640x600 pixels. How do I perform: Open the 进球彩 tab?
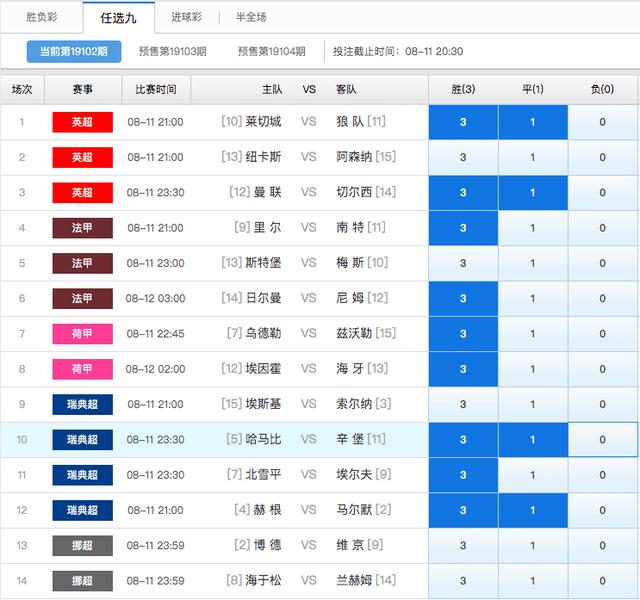click(187, 17)
